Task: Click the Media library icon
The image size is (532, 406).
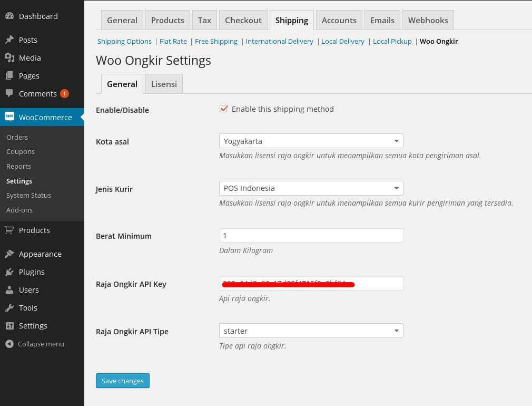Action: [x=9, y=58]
